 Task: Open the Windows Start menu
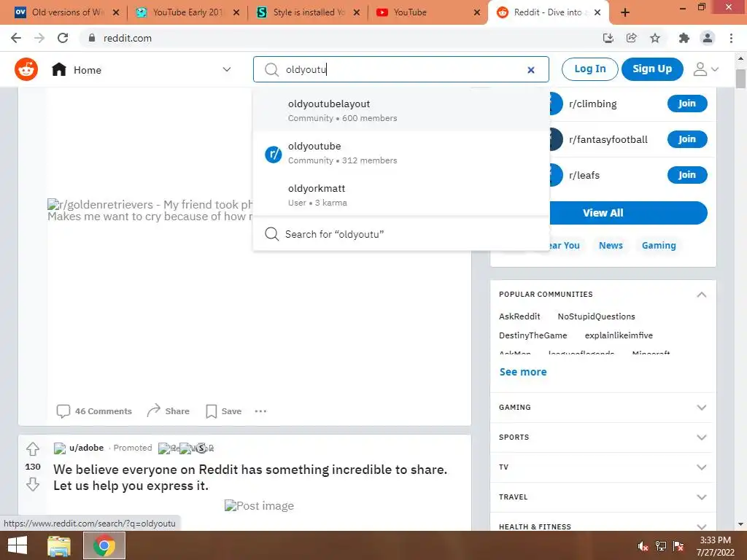[x=18, y=545]
